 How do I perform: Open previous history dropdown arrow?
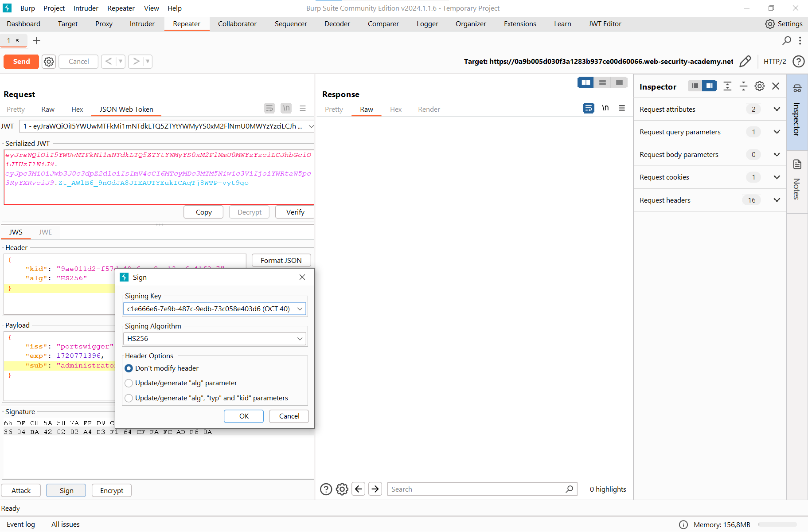(x=121, y=61)
